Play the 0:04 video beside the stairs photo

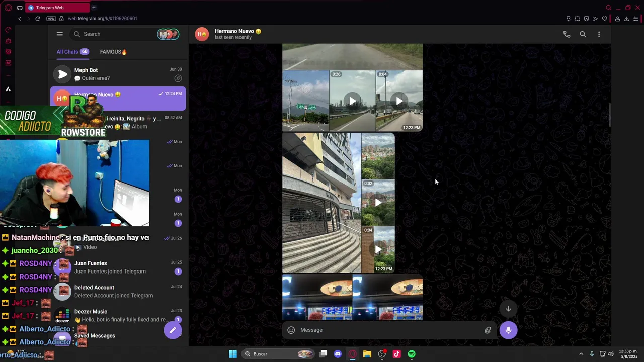coord(378,249)
